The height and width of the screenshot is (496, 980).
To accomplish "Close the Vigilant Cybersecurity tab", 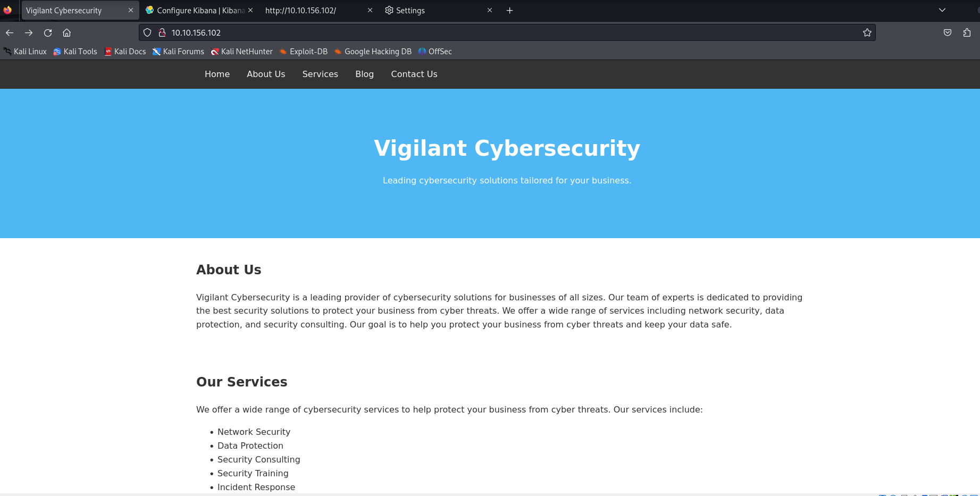I will [131, 11].
